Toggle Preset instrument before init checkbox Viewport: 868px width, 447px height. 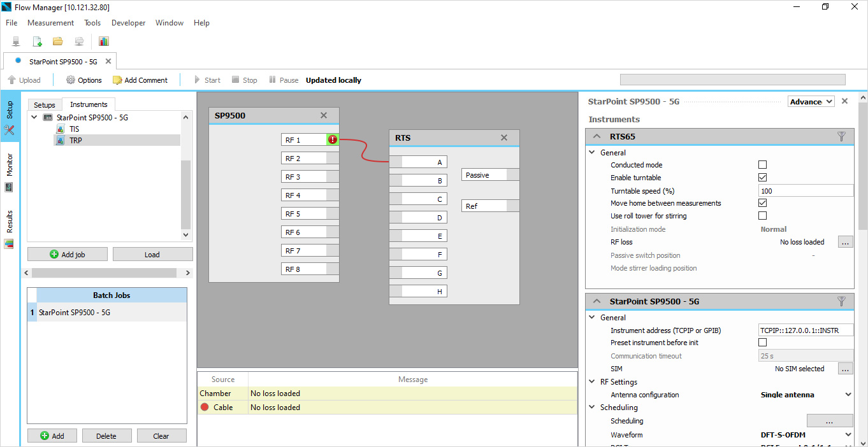click(762, 343)
